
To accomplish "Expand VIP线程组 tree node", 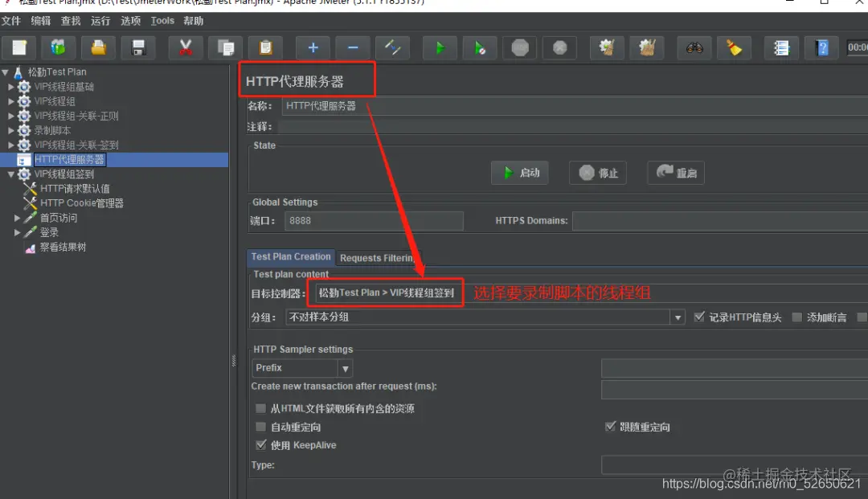I will pyautogui.click(x=10, y=101).
